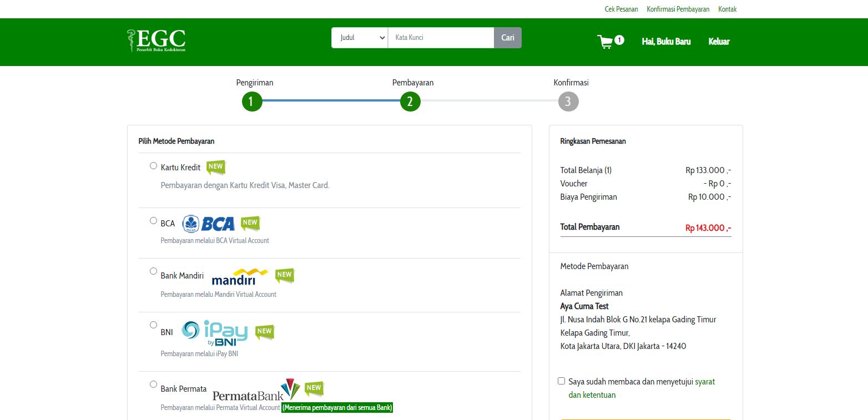The height and width of the screenshot is (420, 868).
Task: Enable the syarat dan ketentuan agreement checkbox
Action: pos(561,380)
